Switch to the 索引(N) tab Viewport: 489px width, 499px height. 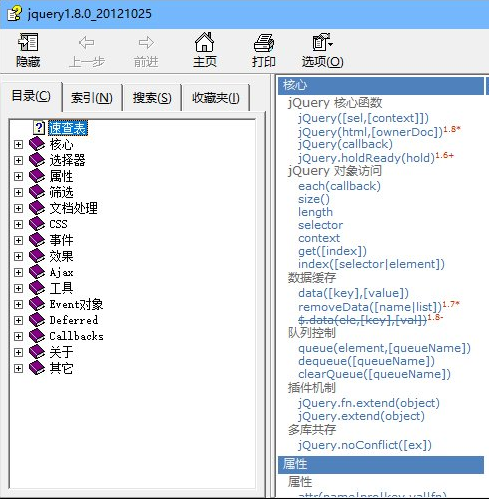pyautogui.click(x=92, y=98)
